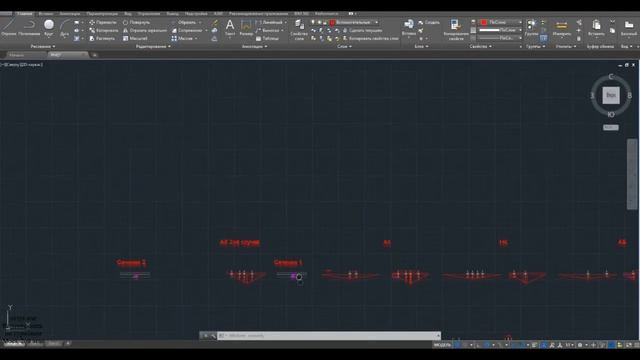The image size is (640, 360).
Task: Click the Верх face of ViewCube
Action: [611, 95]
